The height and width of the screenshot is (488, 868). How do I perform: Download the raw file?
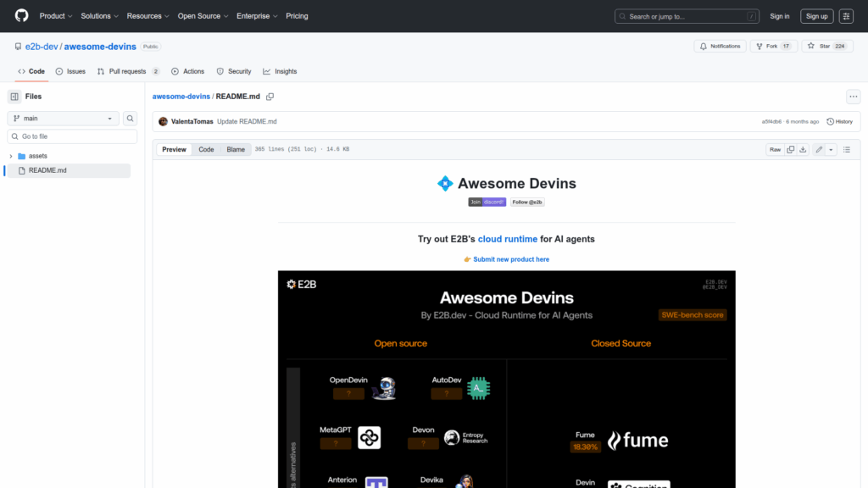[803, 149]
